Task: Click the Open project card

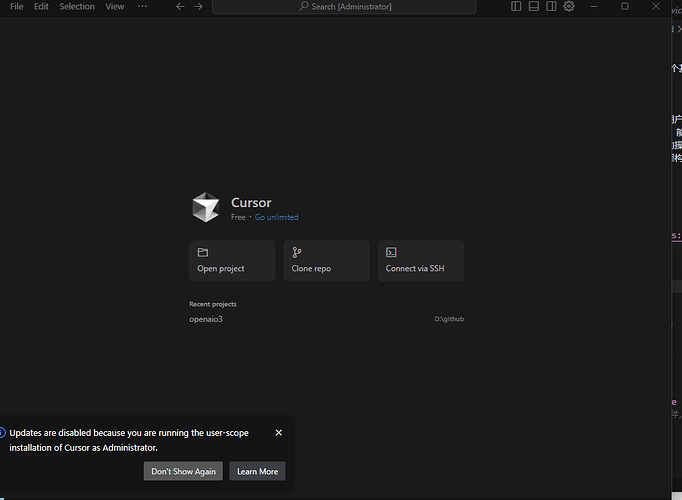Action: click(x=232, y=260)
